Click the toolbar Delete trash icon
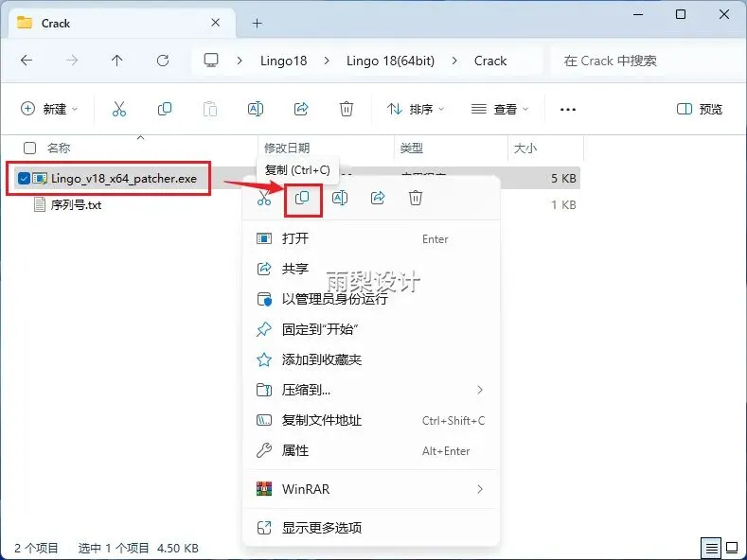 pyautogui.click(x=347, y=109)
